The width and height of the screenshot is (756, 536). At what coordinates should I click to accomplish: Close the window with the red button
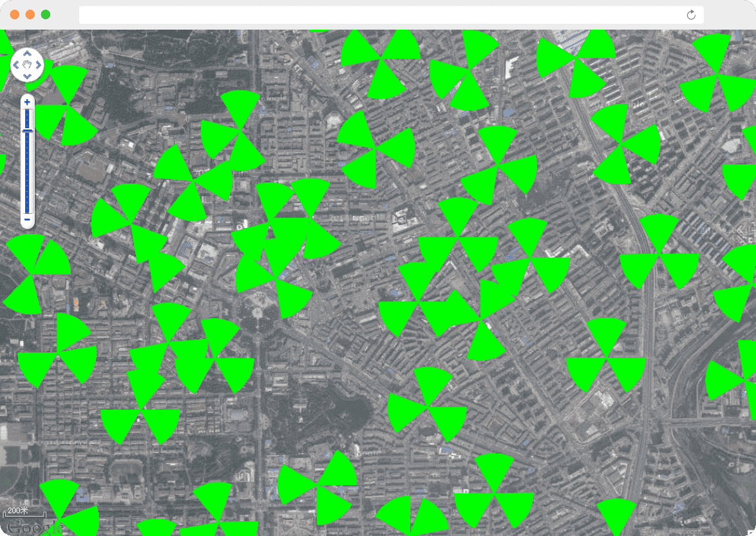(x=14, y=14)
